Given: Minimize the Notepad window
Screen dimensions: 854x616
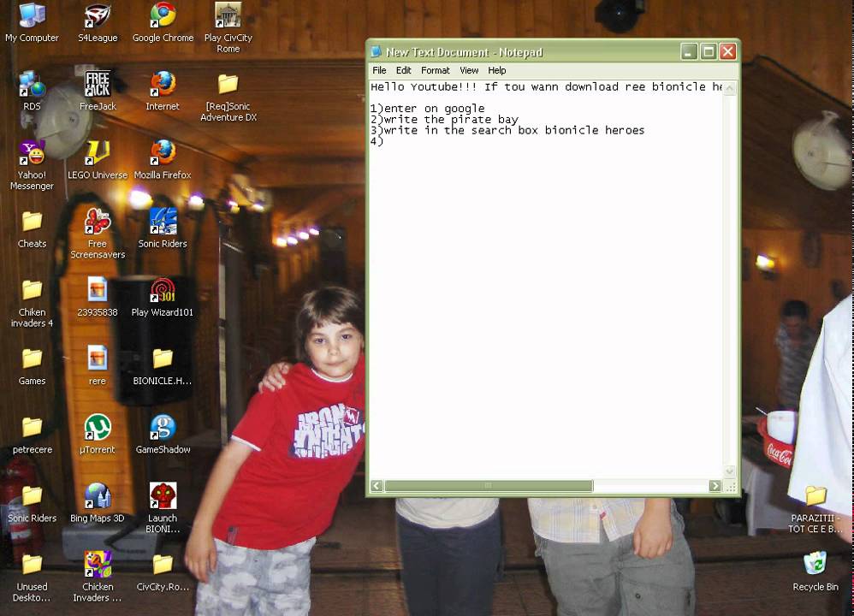Looking at the screenshot, I should pyautogui.click(x=689, y=51).
